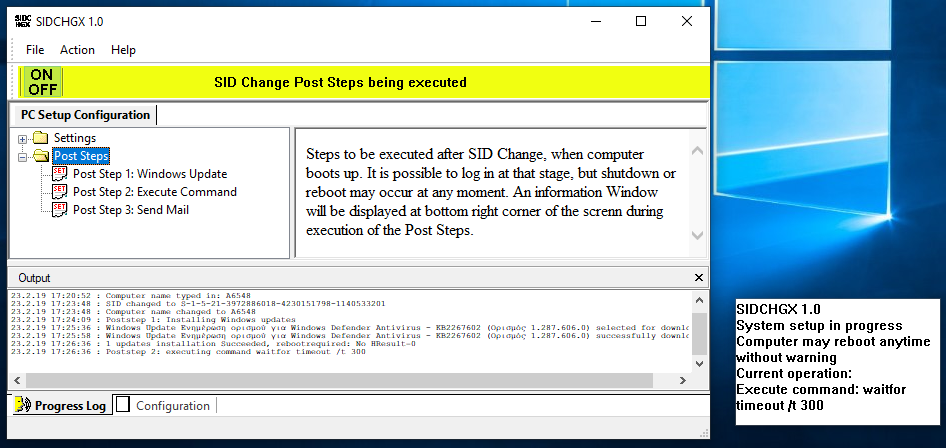
Task: Click the Output horizontal scrollbar thumb
Action: coord(340,380)
